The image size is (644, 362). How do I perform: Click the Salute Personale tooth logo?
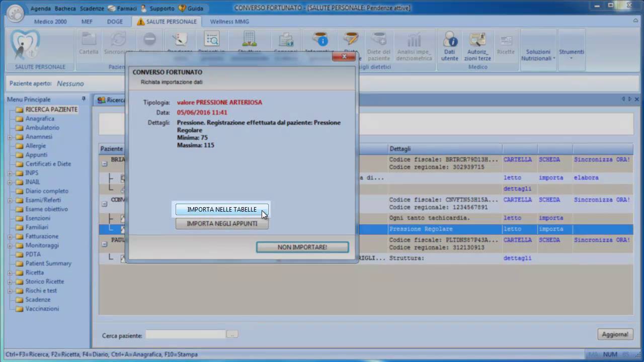(25, 45)
